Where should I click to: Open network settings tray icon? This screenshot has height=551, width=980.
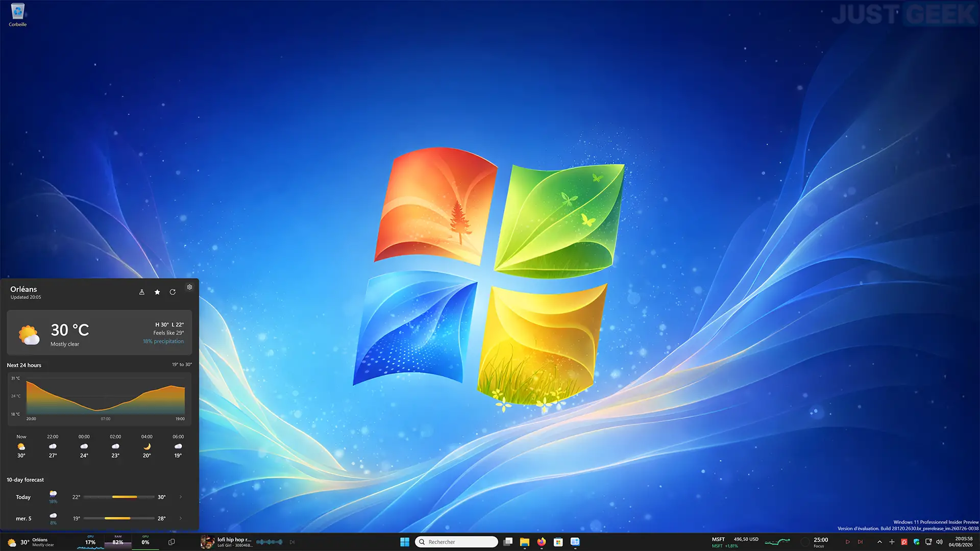point(928,542)
